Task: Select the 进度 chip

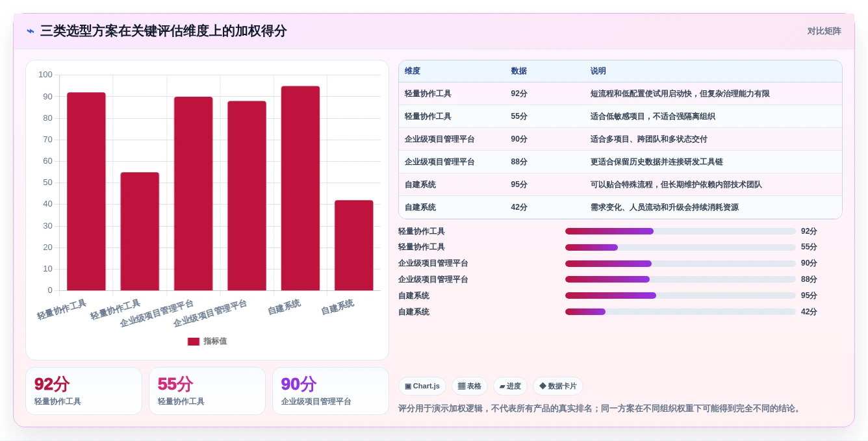Action: pyautogui.click(x=510, y=386)
